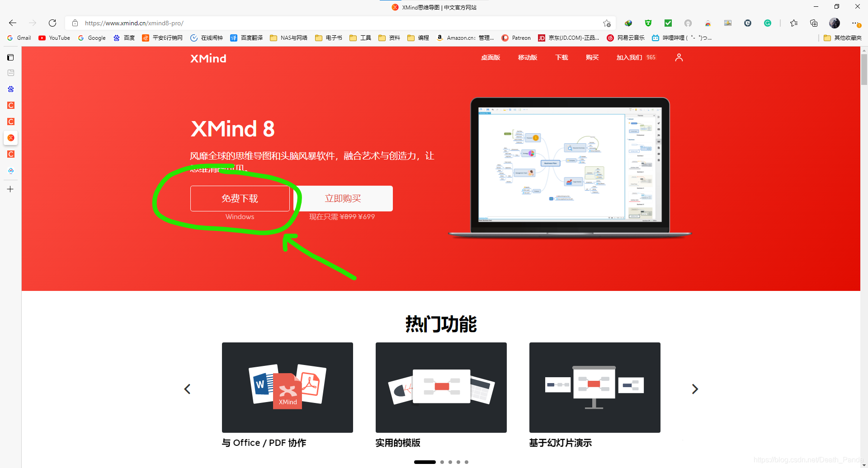Open the 下载 navigation menu item
This screenshot has height=468, width=868.
click(561, 57)
